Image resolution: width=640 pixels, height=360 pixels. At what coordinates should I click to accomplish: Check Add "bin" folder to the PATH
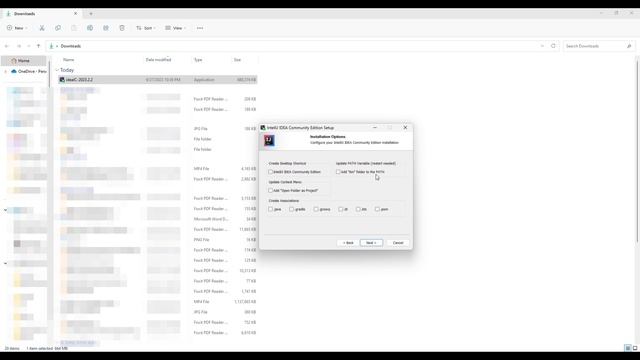pyautogui.click(x=338, y=172)
